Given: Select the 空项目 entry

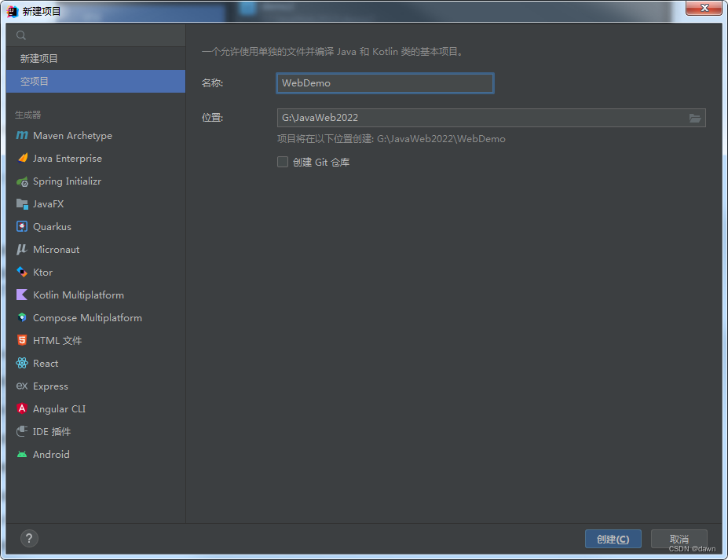Looking at the screenshot, I should 96,81.
